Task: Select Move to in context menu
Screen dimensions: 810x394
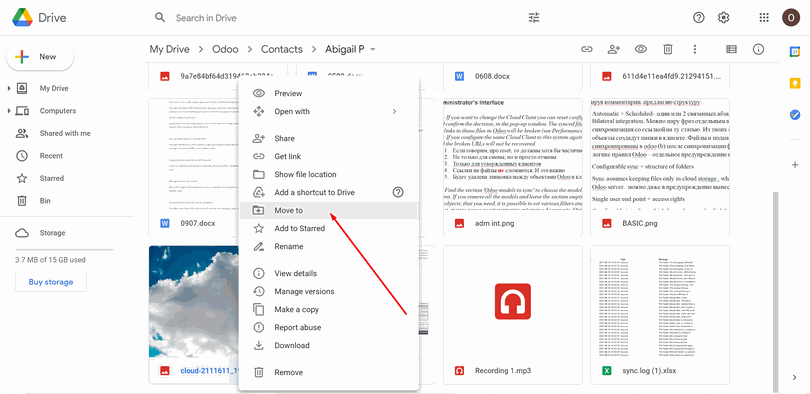Action: [x=329, y=211]
